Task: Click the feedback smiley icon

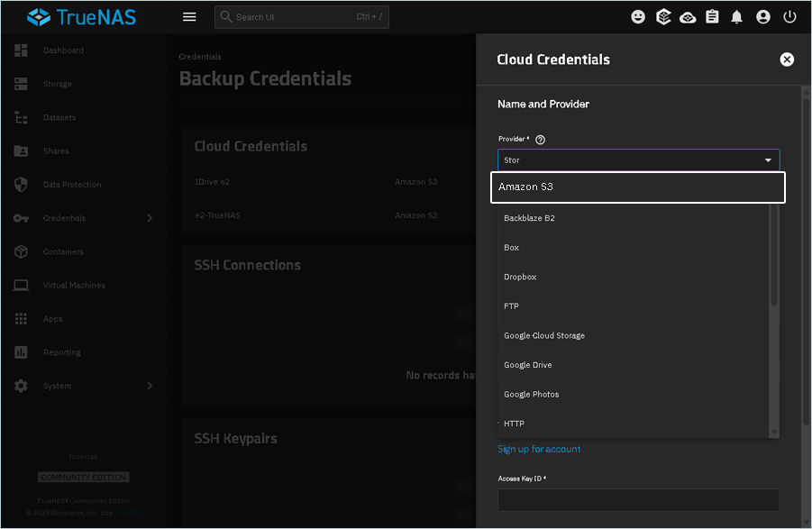Action: 638,17
